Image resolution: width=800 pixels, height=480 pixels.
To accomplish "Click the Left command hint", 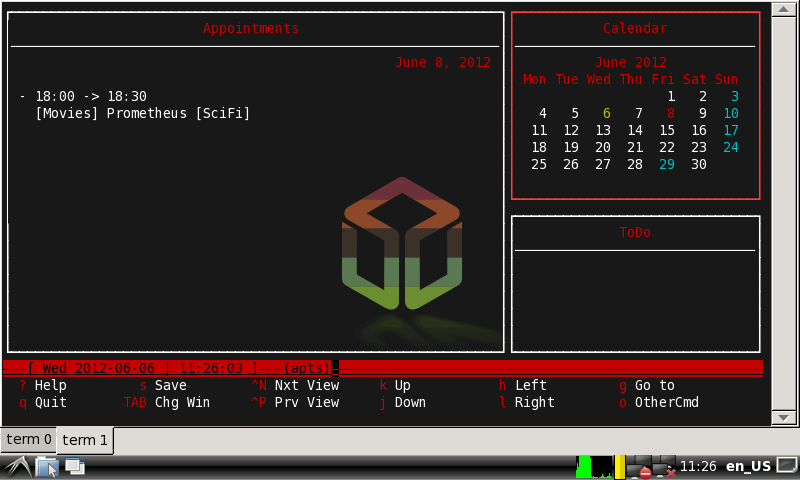I will tap(531, 385).
